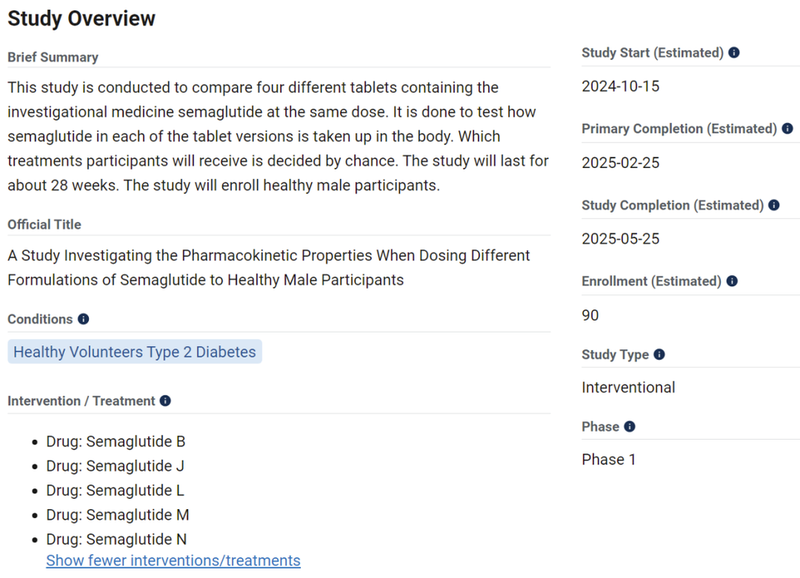
Task: Click Study Completion (Estimated) info icon
Action: coord(773,205)
